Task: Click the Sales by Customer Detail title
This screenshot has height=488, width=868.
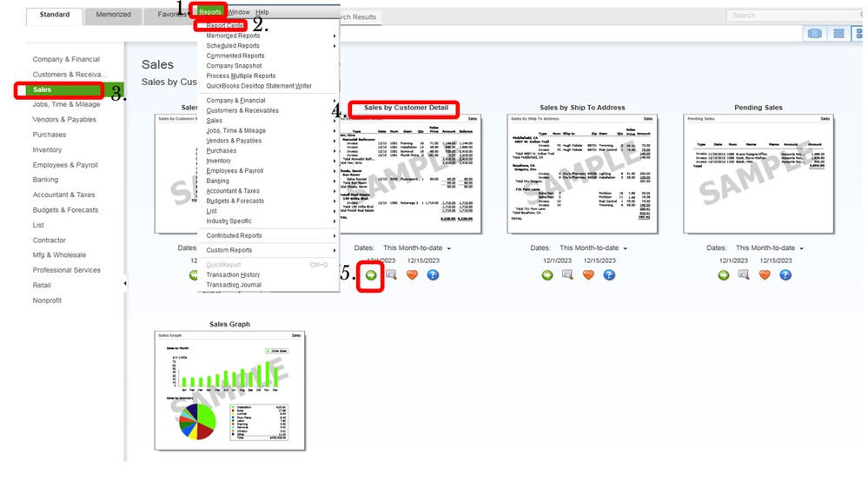Action: click(x=406, y=108)
